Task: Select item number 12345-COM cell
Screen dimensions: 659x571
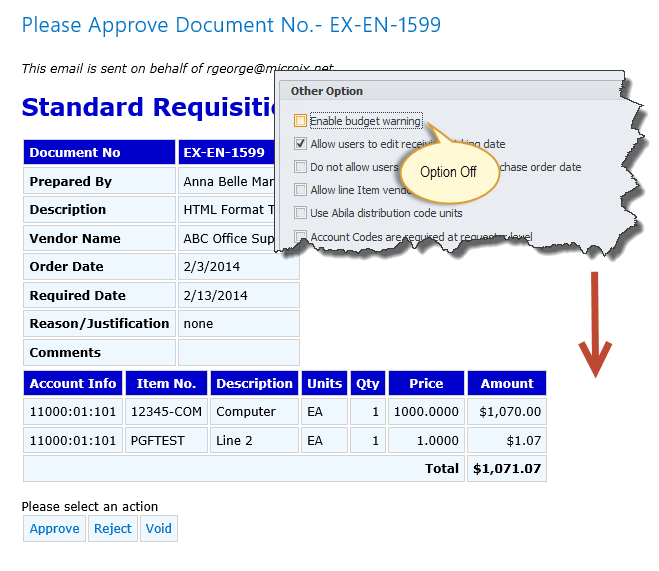Action: (166, 411)
